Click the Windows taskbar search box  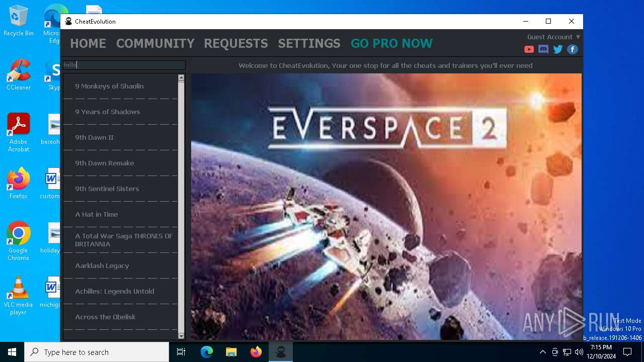[x=97, y=352]
